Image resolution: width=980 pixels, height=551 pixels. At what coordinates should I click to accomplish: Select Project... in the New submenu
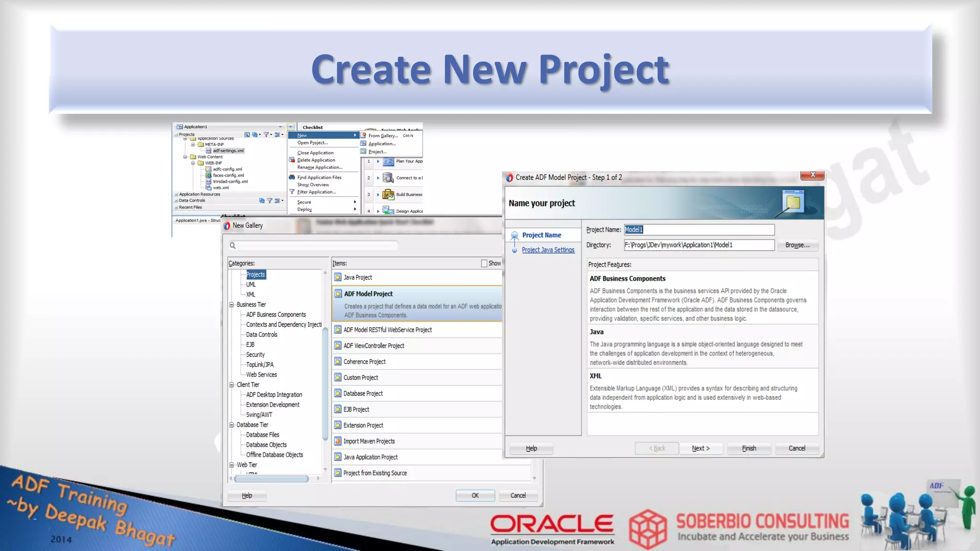tap(377, 152)
